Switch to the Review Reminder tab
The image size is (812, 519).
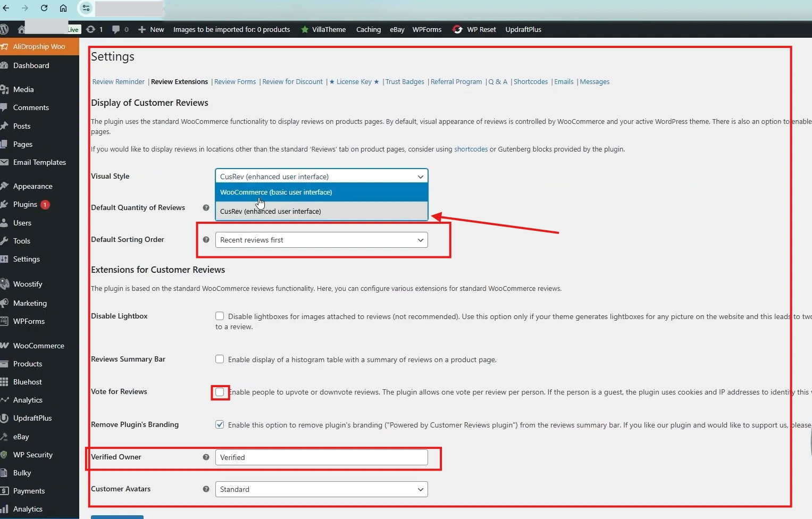coord(118,82)
